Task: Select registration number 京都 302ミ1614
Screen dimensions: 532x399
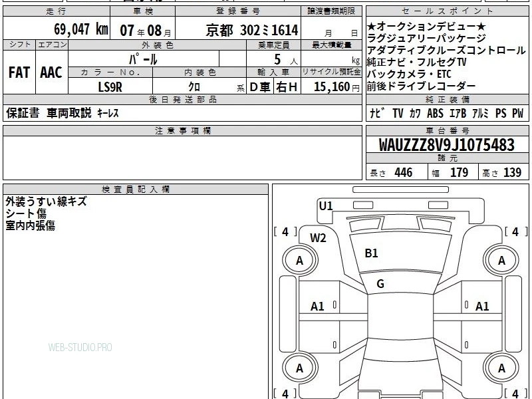Action: coord(252,31)
